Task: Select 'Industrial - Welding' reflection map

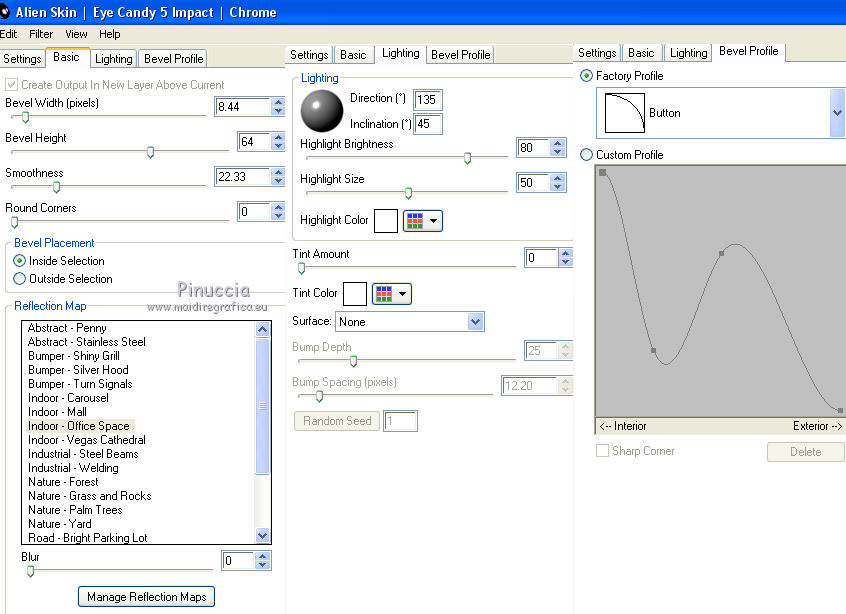Action: point(73,468)
